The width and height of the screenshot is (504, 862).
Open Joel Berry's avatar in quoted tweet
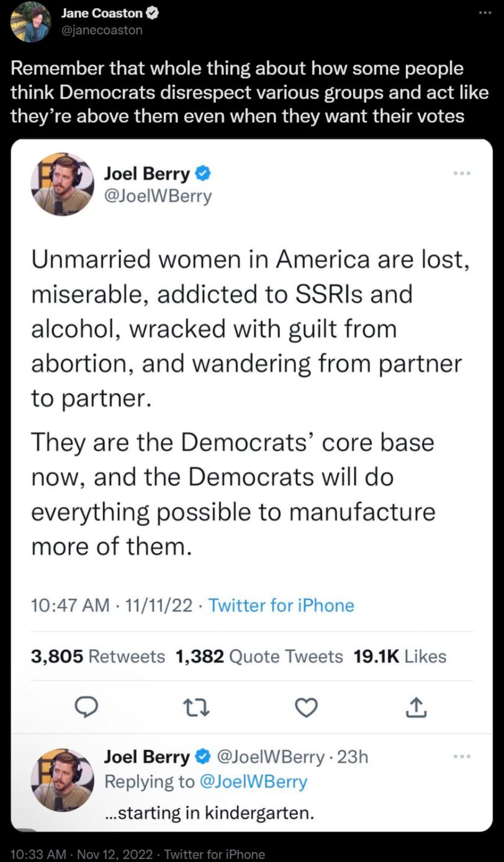(x=62, y=184)
